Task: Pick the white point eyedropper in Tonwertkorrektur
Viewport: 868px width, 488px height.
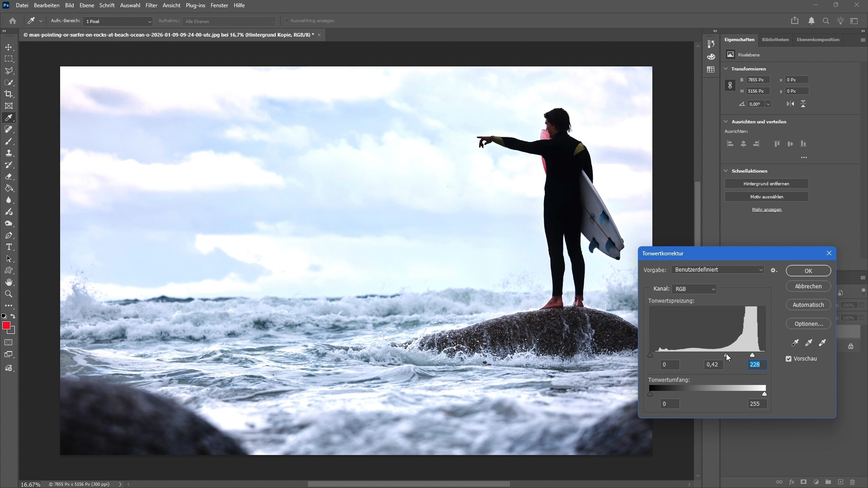Action: [x=822, y=343]
